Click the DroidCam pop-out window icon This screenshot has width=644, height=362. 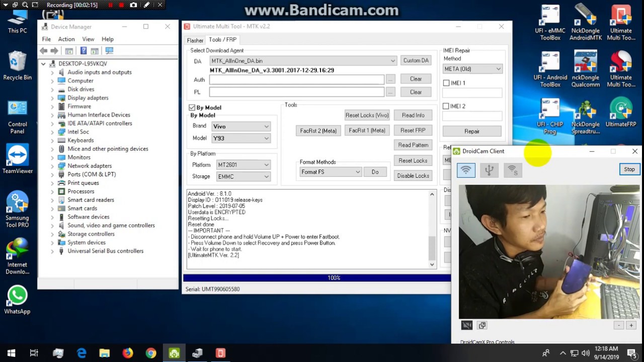[482, 325]
